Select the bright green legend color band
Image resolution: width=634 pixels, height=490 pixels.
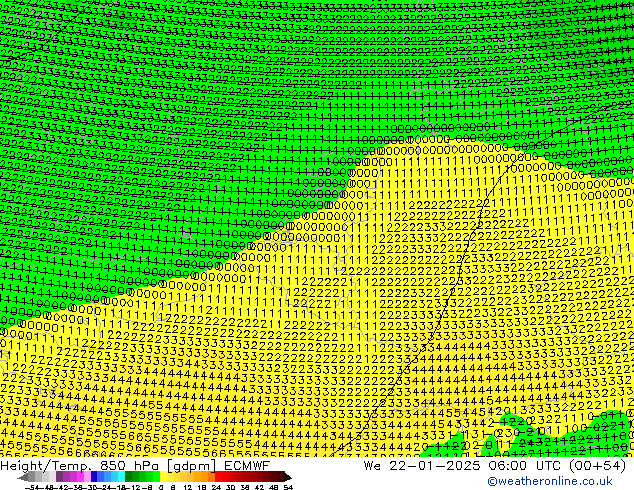(x=156, y=476)
